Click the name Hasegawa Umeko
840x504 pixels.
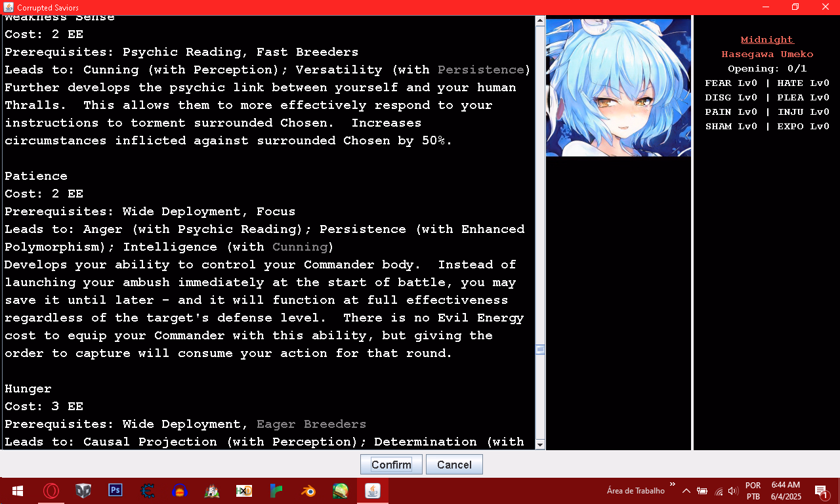tap(767, 54)
